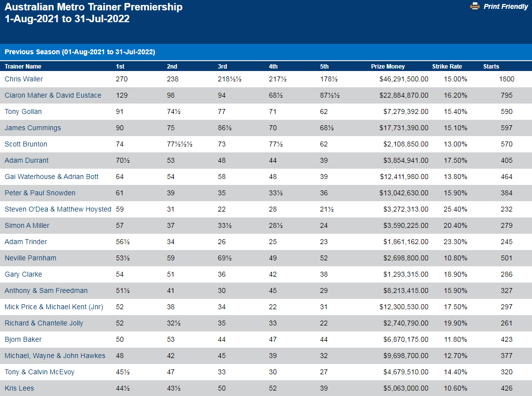Click the Prize Money column header
The image size is (532, 396).
[388, 67]
